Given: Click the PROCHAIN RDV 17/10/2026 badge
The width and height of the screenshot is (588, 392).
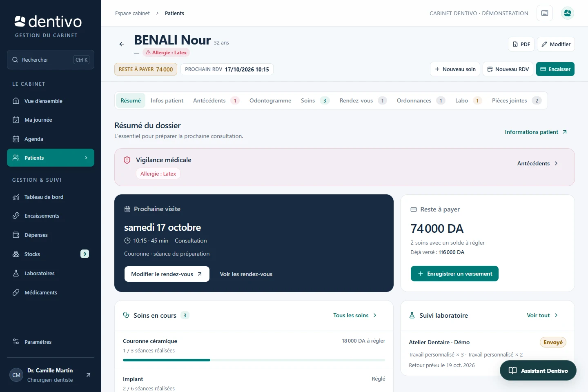Looking at the screenshot, I should tap(227, 69).
